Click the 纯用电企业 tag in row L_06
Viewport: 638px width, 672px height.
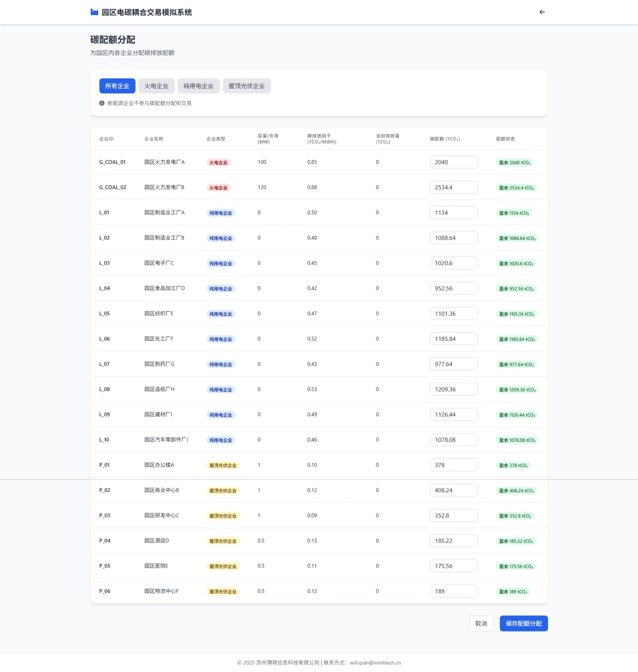coord(220,339)
